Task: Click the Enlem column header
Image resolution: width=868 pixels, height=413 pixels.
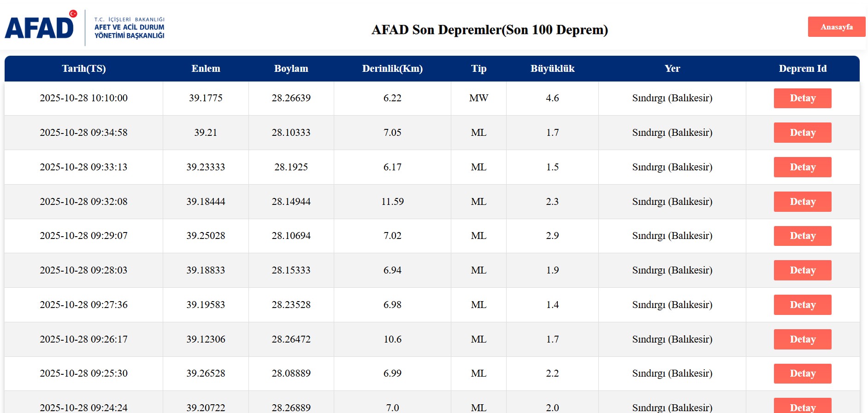Action: coord(206,69)
